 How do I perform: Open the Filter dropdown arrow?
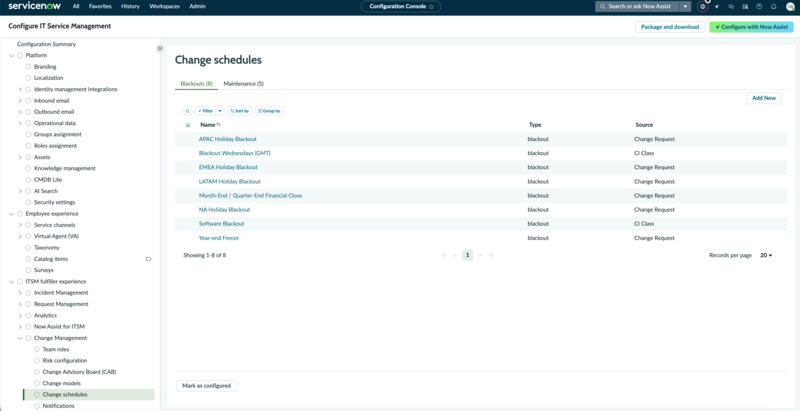coord(220,111)
